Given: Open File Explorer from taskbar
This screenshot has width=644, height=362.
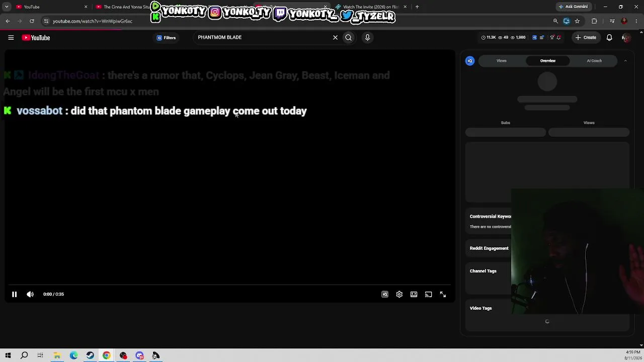Looking at the screenshot, I should (x=57, y=355).
